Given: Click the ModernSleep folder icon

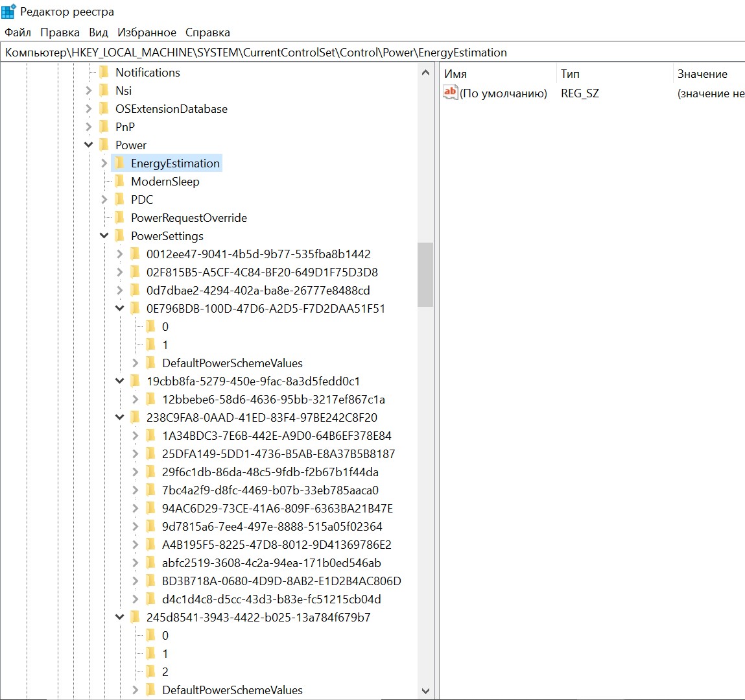Looking at the screenshot, I should point(120,181).
